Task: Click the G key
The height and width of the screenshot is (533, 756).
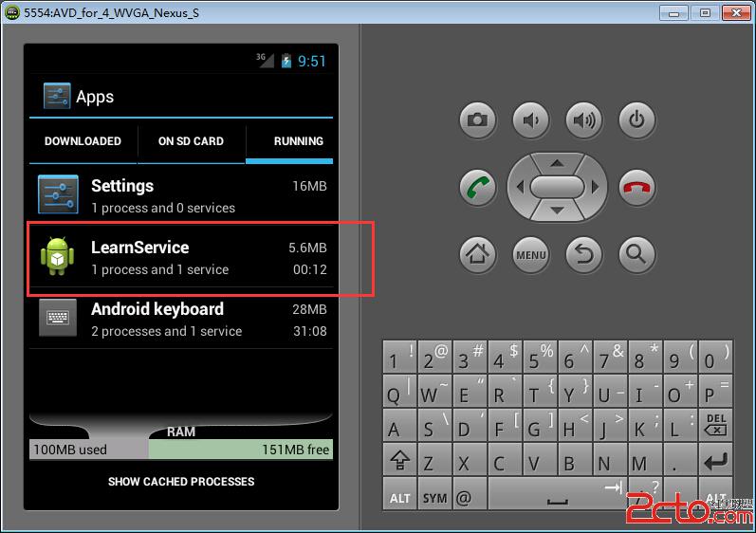Action: (x=540, y=425)
